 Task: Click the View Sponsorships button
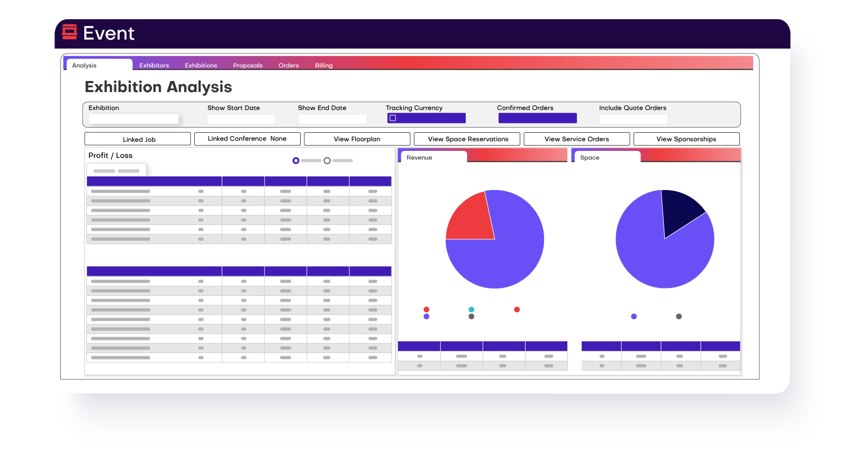point(686,139)
